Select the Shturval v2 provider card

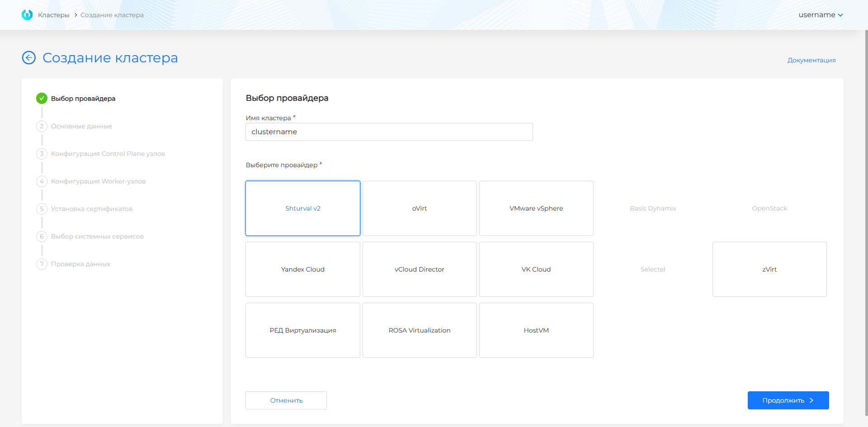tap(303, 208)
